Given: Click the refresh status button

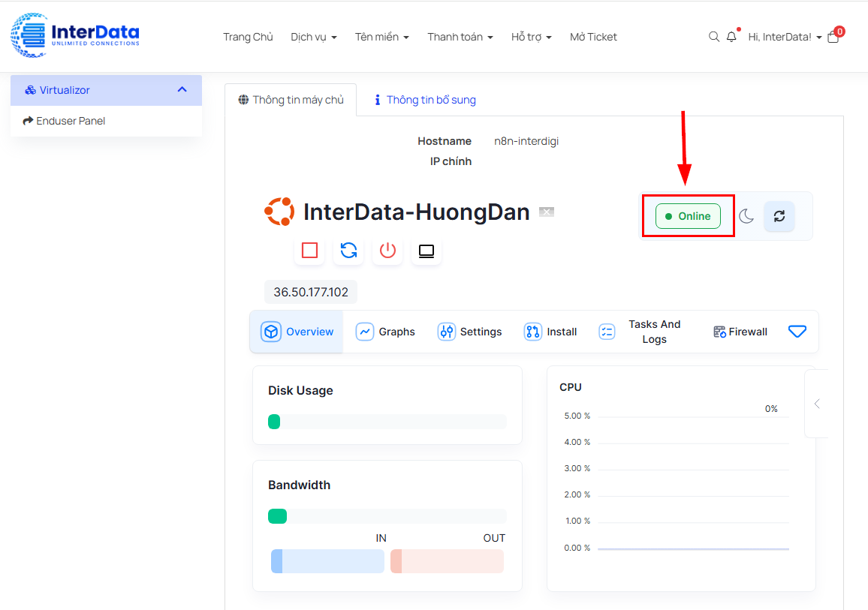Looking at the screenshot, I should [x=779, y=215].
